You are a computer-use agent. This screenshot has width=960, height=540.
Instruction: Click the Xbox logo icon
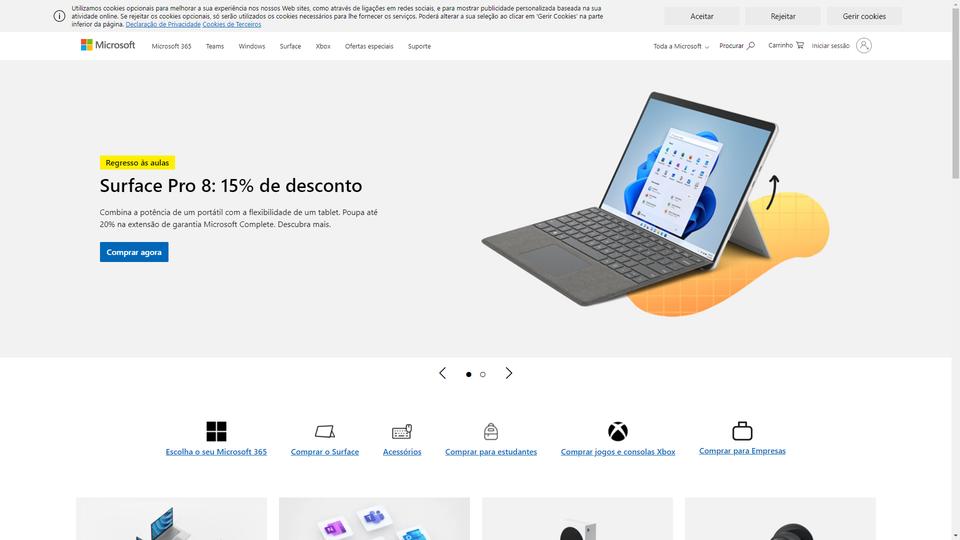point(618,431)
